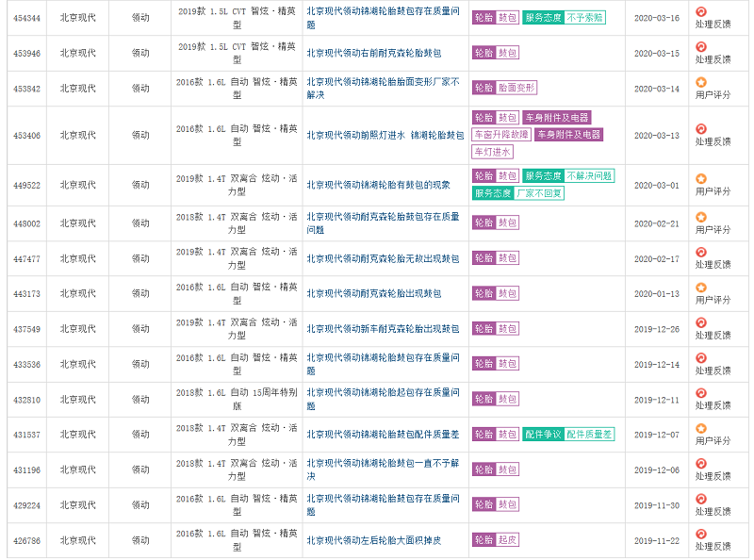The width and height of the screenshot is (754, 560).
Task: Click the 处理反馈 icon in row 453406
Action: pyautogui.click(x=700, y=129)
